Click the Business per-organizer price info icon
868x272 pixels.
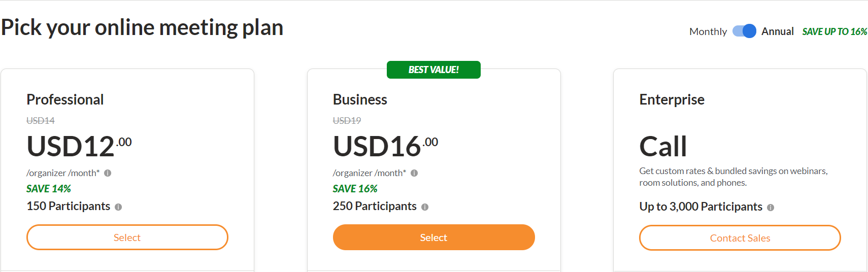[414, 173]
